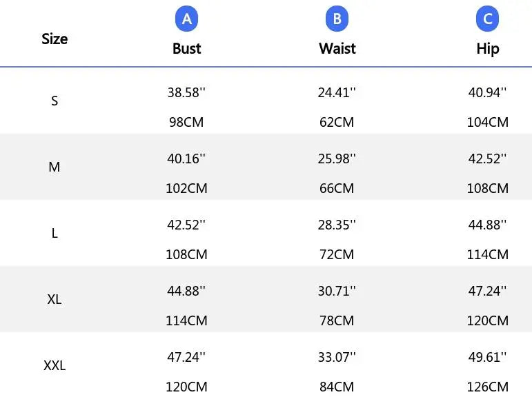Click the blue C badge icon

487,19
